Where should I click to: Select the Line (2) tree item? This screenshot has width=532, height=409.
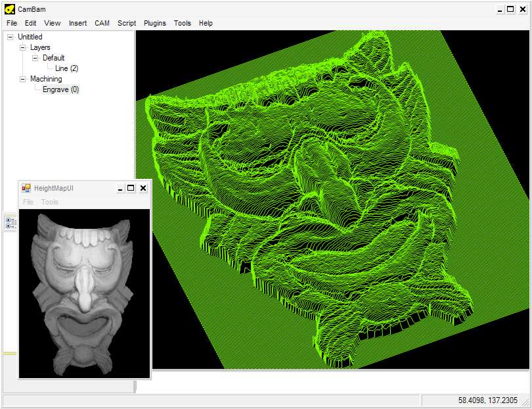[x=66, y=68]
